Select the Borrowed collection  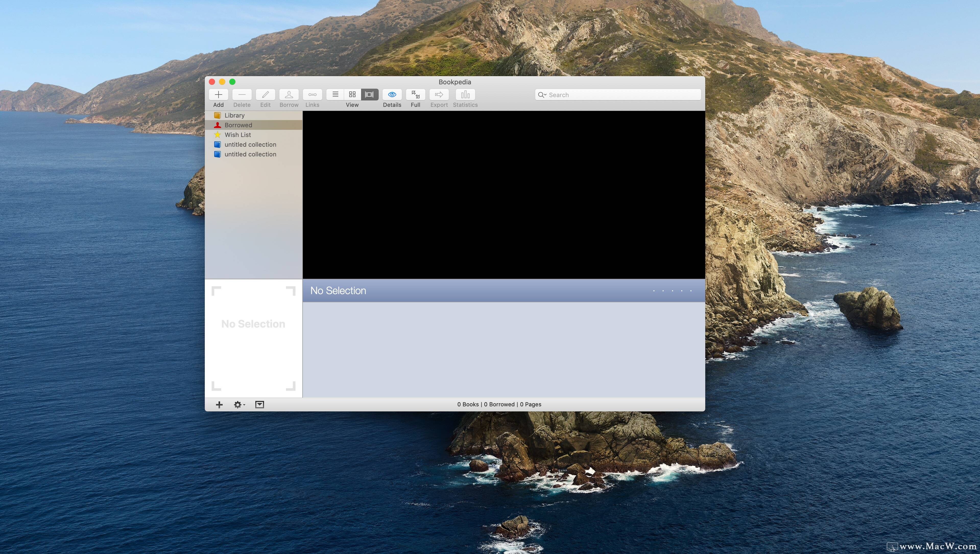click(254, 125)
